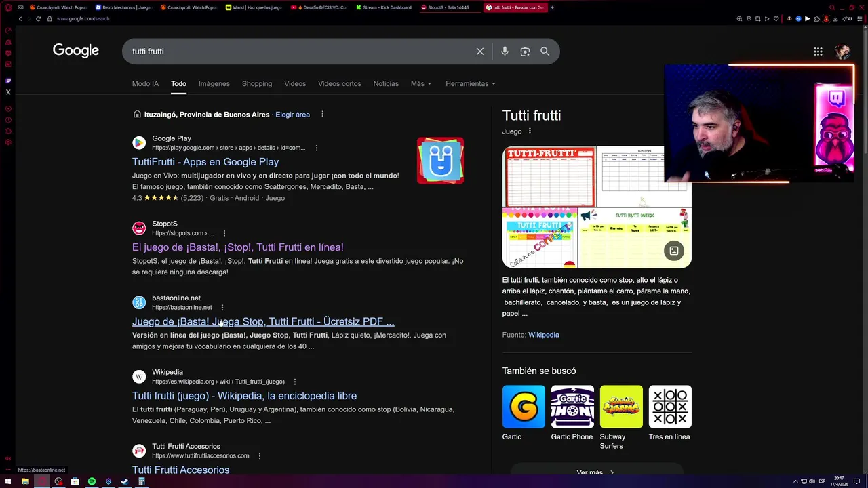Open Juego de ¡Basta! Juega Stop link

[x=263, y=321]
